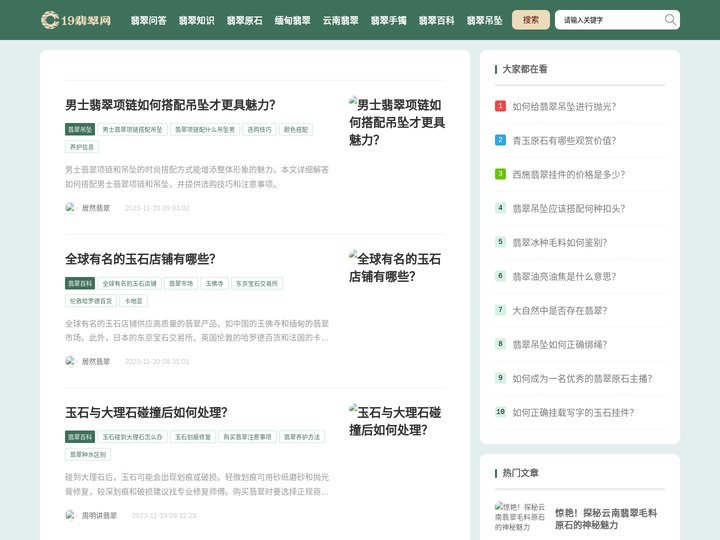Open hot article 惊艳!探秘云南翡翠毛料原石的神秘魅力
Viewport: 720px width, 540px height.
[606, 518]
